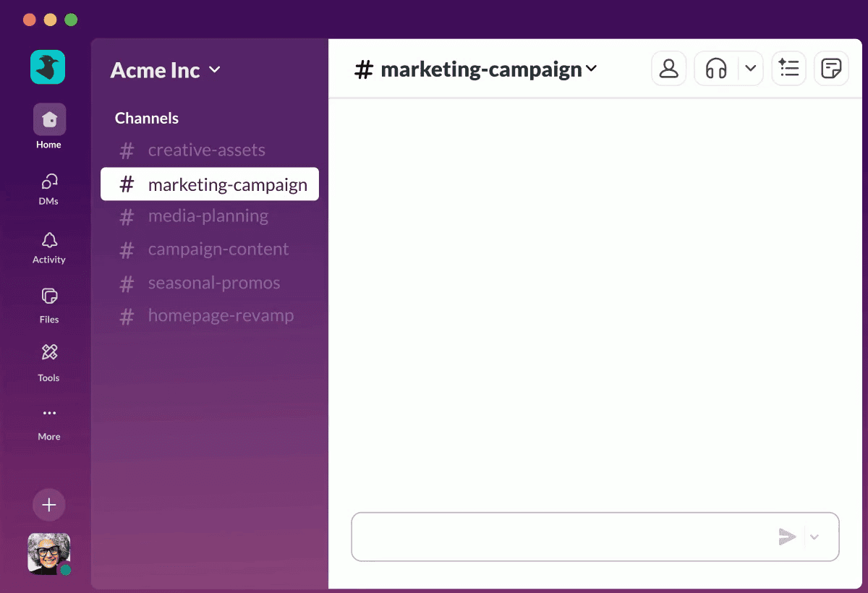Click the More ellipsis icon

coord(48,414)
